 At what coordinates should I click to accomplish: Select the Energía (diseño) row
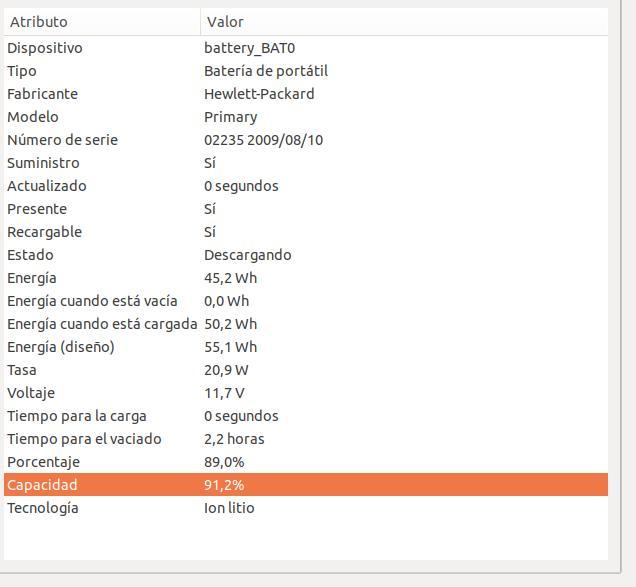coord(306,347)
